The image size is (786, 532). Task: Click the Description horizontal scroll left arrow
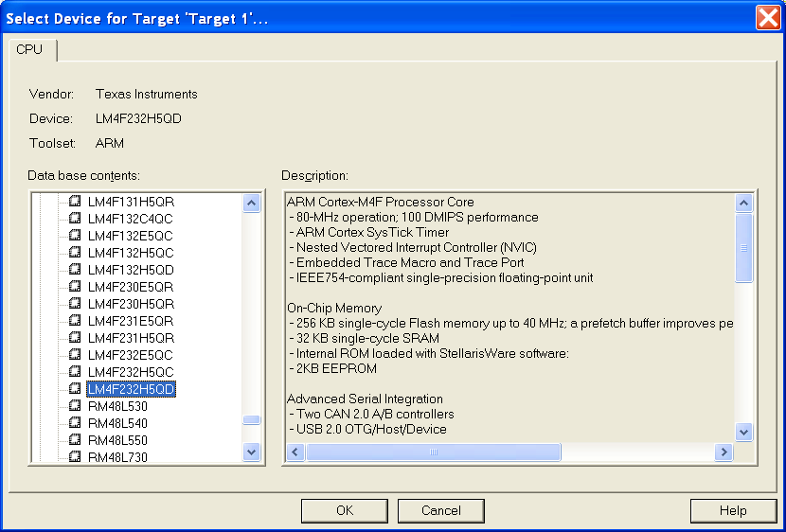coord(295,452)
